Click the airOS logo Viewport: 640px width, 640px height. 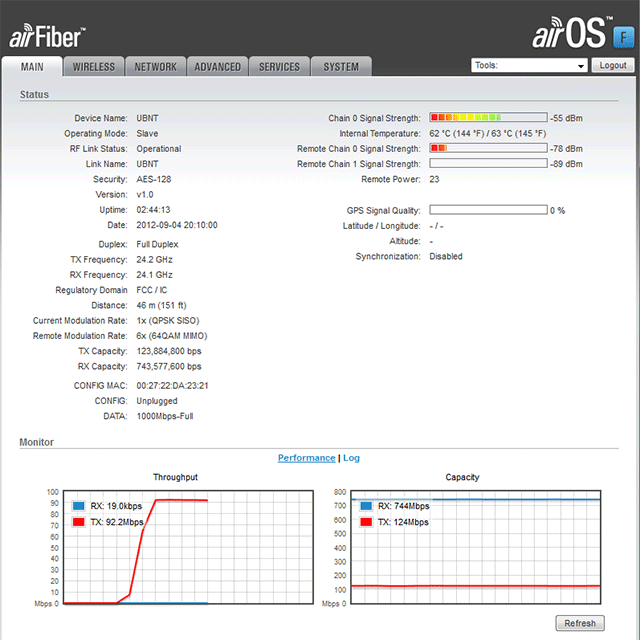568,34
